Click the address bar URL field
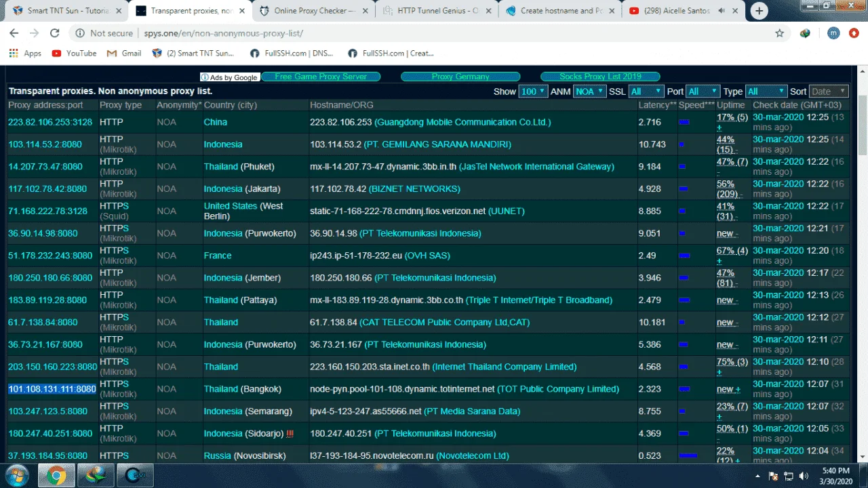Image resolution: width=868 pixels, height=488 pixels. pyautogui.click(x=434, y=33)
